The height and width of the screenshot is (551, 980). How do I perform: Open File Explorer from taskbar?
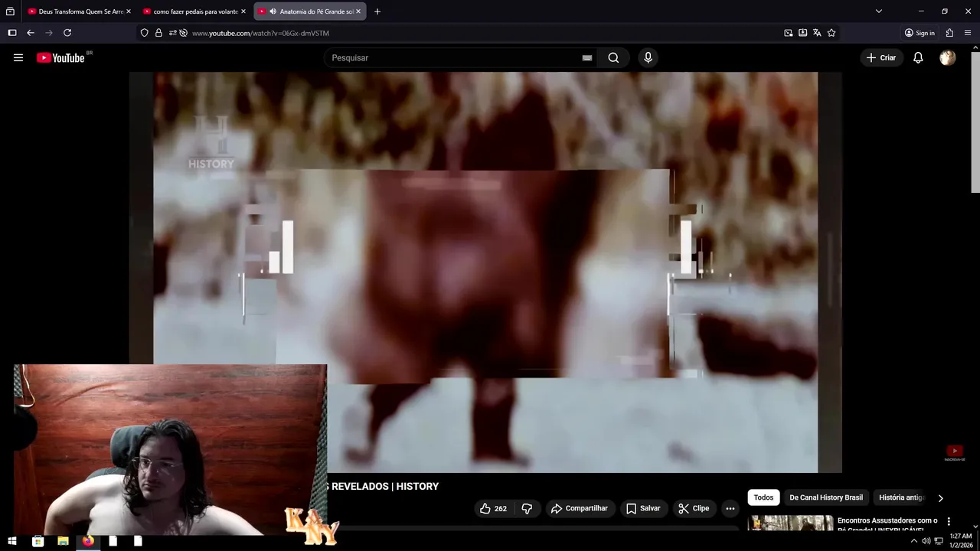pos(63,541)
